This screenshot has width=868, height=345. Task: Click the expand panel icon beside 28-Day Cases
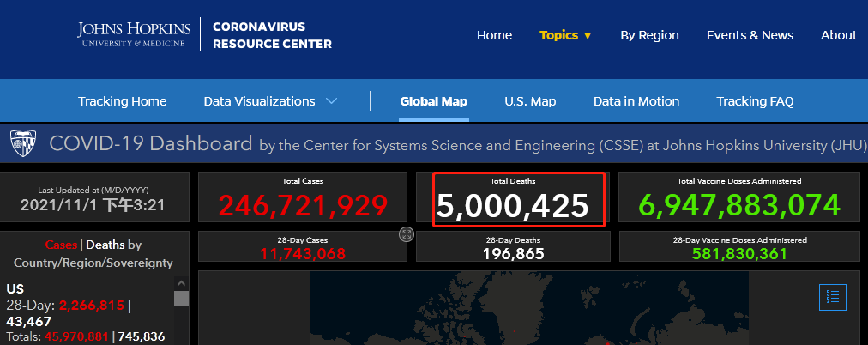pos(407,234)
